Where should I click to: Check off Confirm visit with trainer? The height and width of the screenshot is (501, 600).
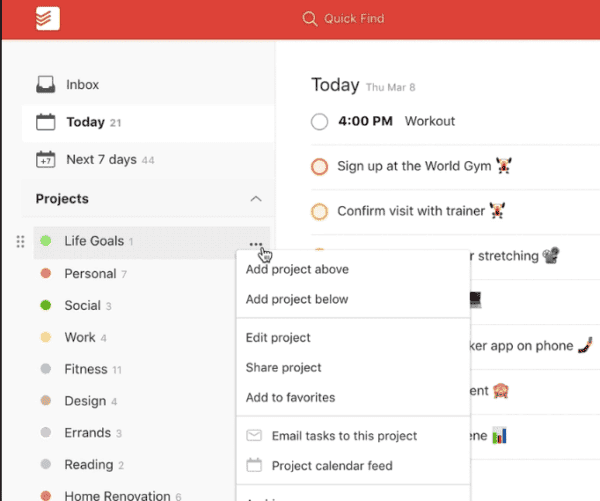click(x=320, y=211)
